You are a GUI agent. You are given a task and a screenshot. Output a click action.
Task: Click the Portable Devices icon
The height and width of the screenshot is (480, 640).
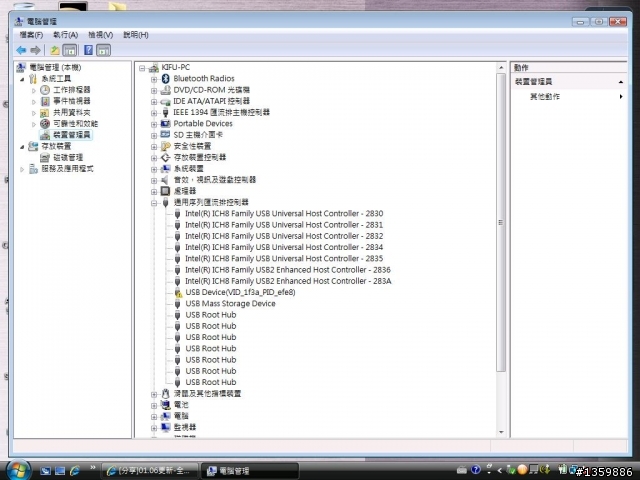click(x=165, y=124)
